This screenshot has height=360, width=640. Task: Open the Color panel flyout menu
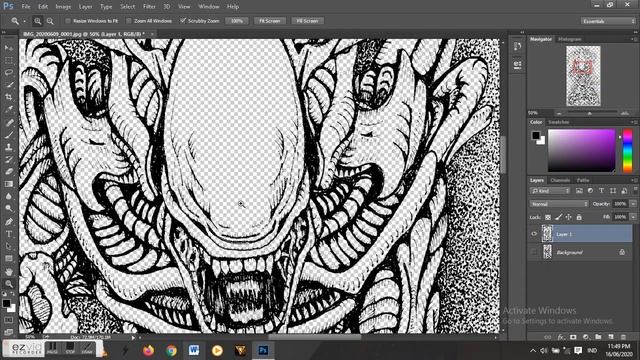coord(634,122)
